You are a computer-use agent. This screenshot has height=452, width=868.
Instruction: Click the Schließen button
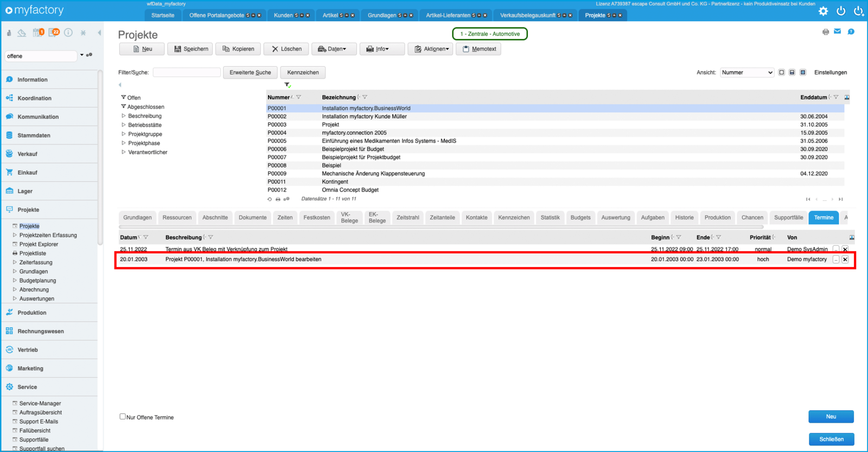831,439
